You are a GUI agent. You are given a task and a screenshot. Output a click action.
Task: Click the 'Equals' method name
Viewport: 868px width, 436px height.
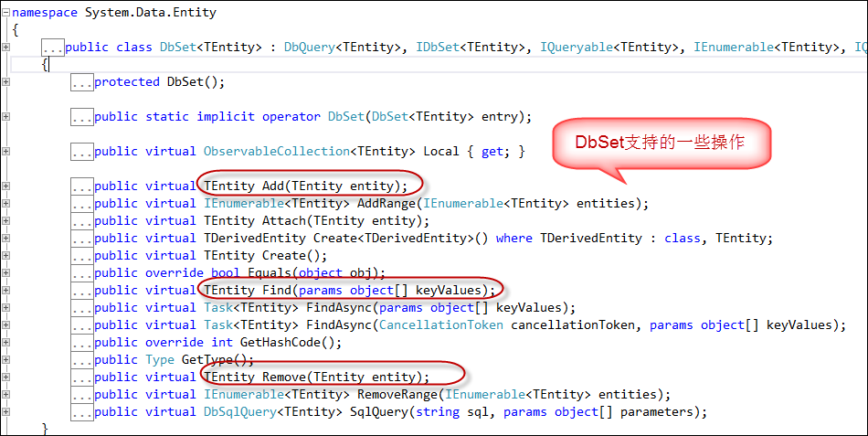[x=270, y=272]
